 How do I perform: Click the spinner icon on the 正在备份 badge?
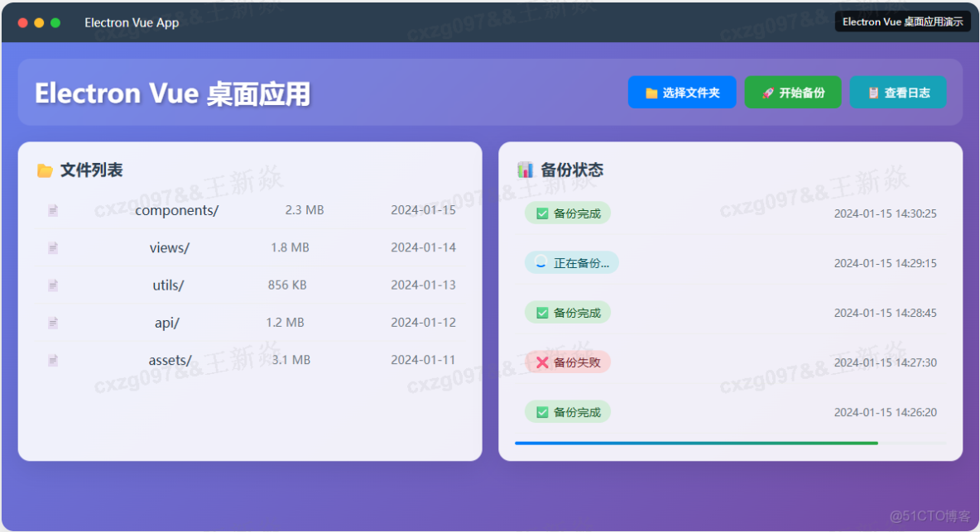[x=540, y=262]
